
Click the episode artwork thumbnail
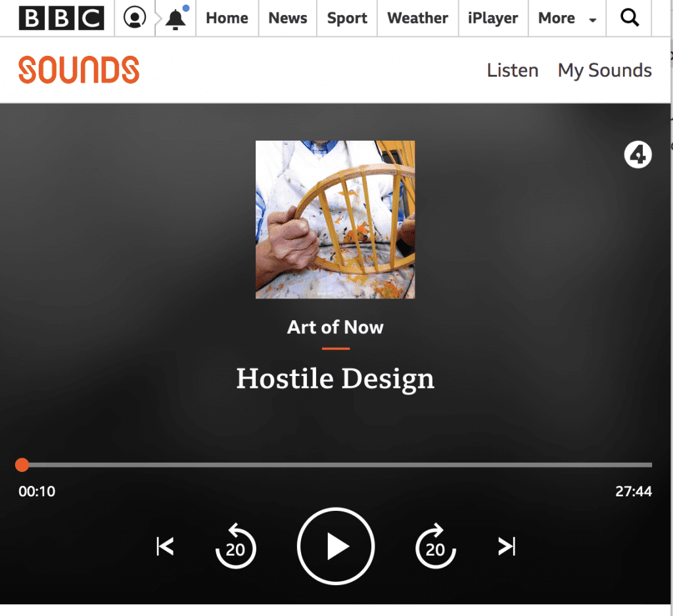335,220
